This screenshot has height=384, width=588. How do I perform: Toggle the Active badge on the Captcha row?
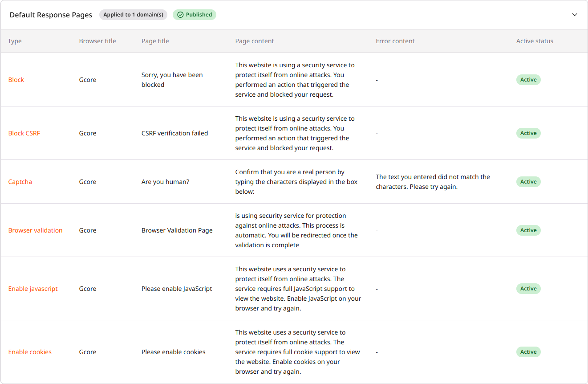point(528,181)
